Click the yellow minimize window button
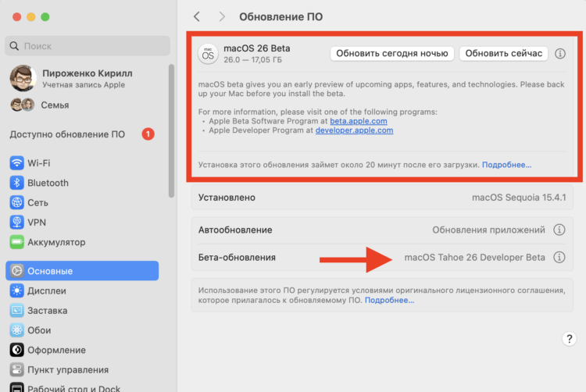The image size is (586, 392). tap(31, 17)
